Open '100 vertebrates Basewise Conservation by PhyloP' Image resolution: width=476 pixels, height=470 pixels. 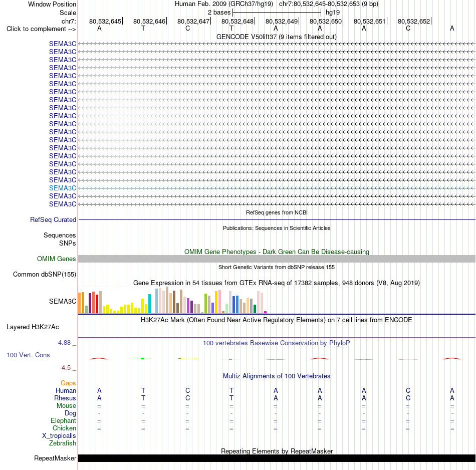276,343
